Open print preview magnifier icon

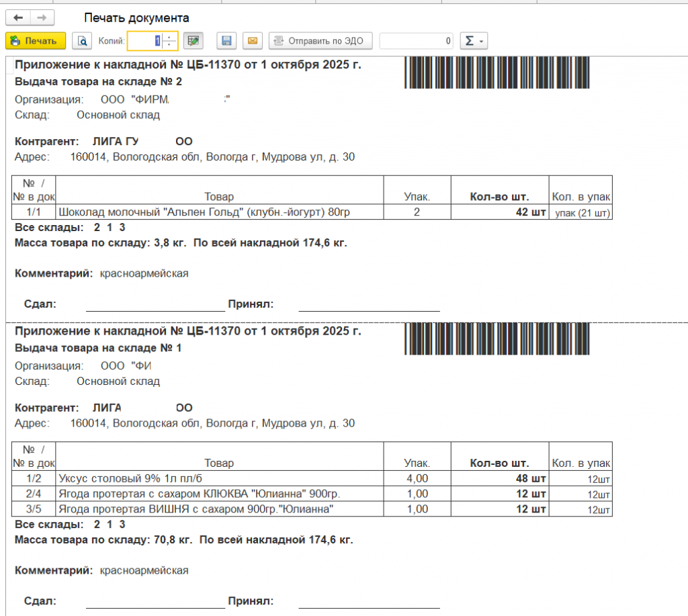[x=81, y=41]
